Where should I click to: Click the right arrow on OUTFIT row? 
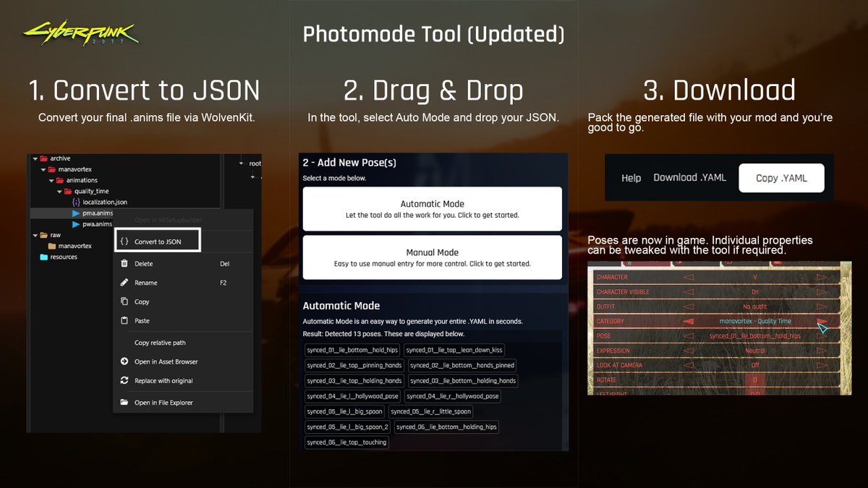(x=822, y=307)
